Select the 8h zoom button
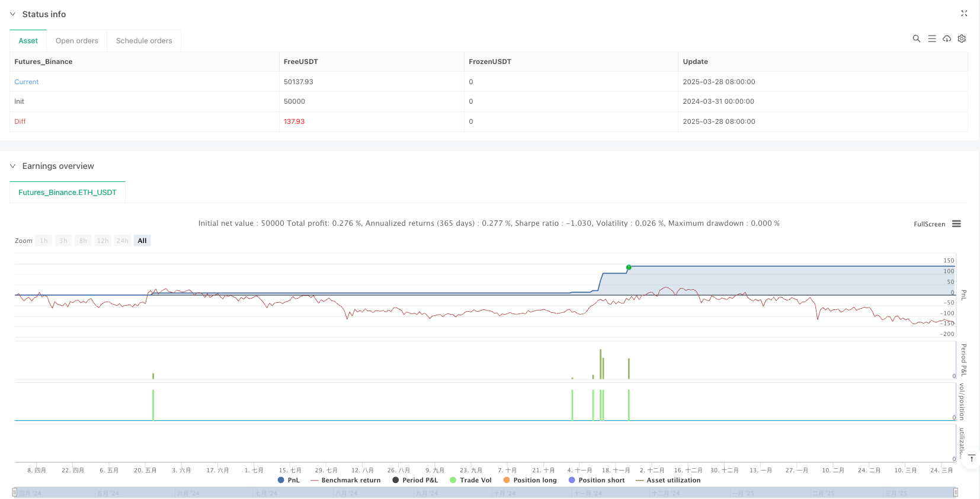The width and height of the screenshot is (980, 499). pyautogui.click(x=83, y=241)
